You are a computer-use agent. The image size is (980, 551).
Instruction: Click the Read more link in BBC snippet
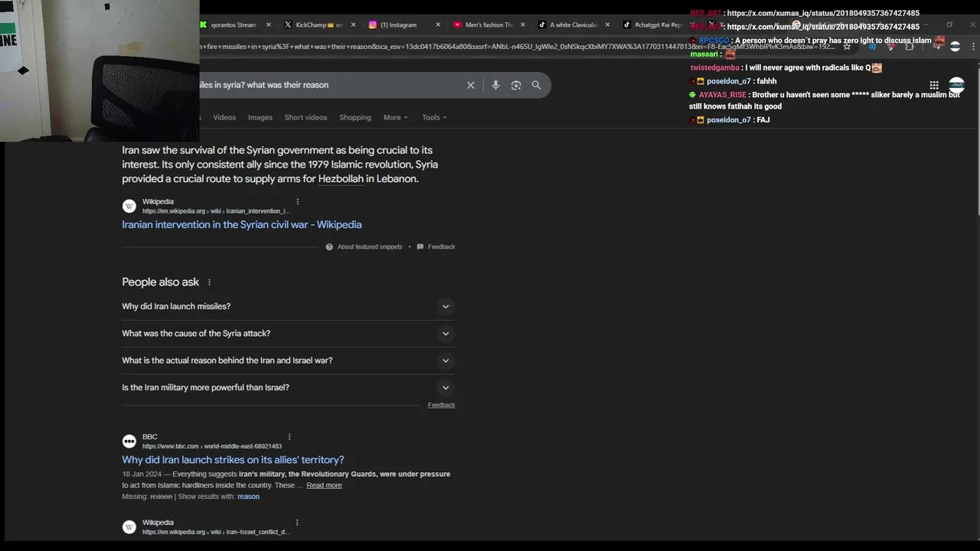tap(324, 485)
